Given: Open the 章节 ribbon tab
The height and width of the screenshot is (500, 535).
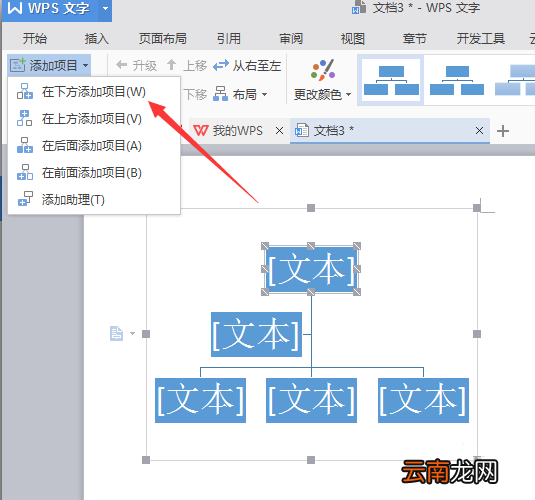Looking at the screenshot, I should click(415, 38).
